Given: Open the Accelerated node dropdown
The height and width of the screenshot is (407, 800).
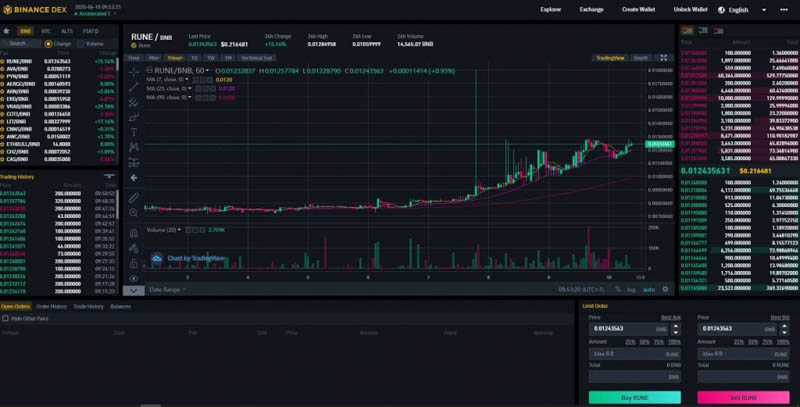Looking at the screenshot, I should 95,14.
